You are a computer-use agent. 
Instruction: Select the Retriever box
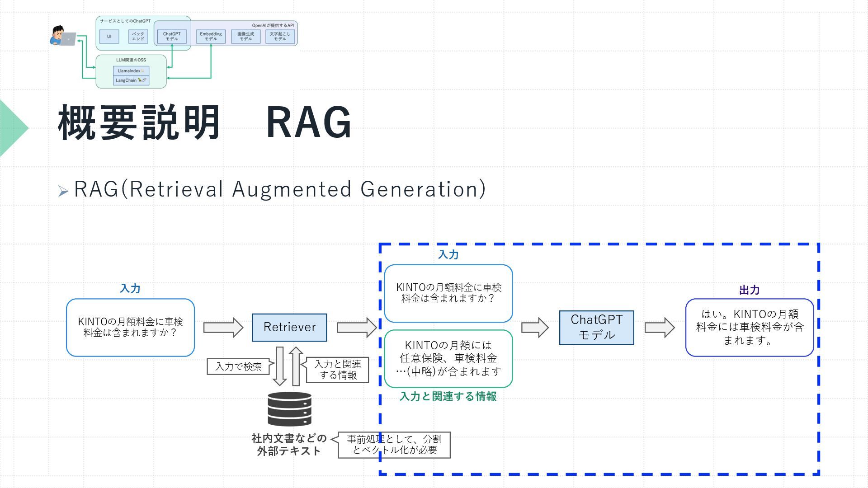point(289,328)
